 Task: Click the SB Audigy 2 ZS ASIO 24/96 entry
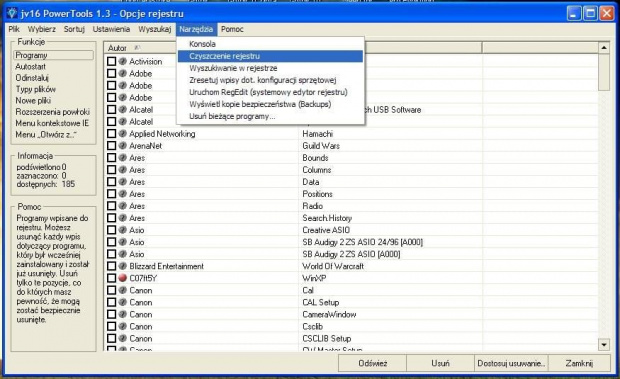point(363,242)
